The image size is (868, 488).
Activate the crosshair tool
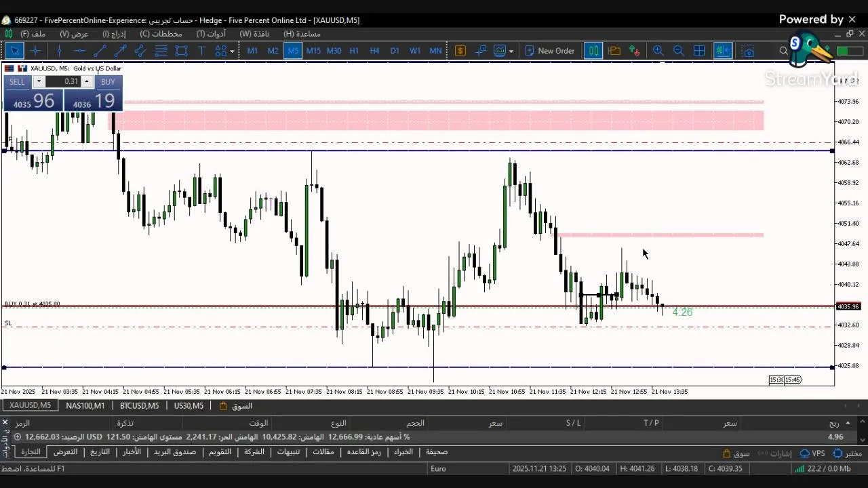coord(35,51)
